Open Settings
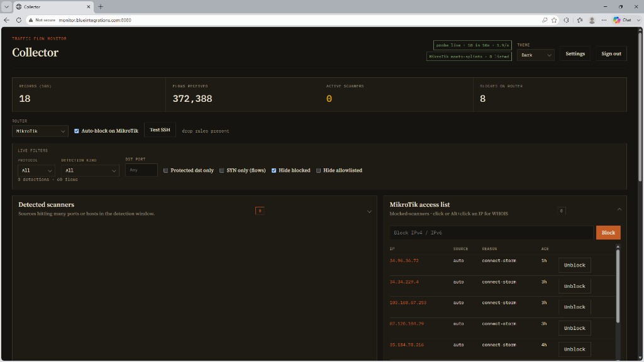 [x=575, y=54]
